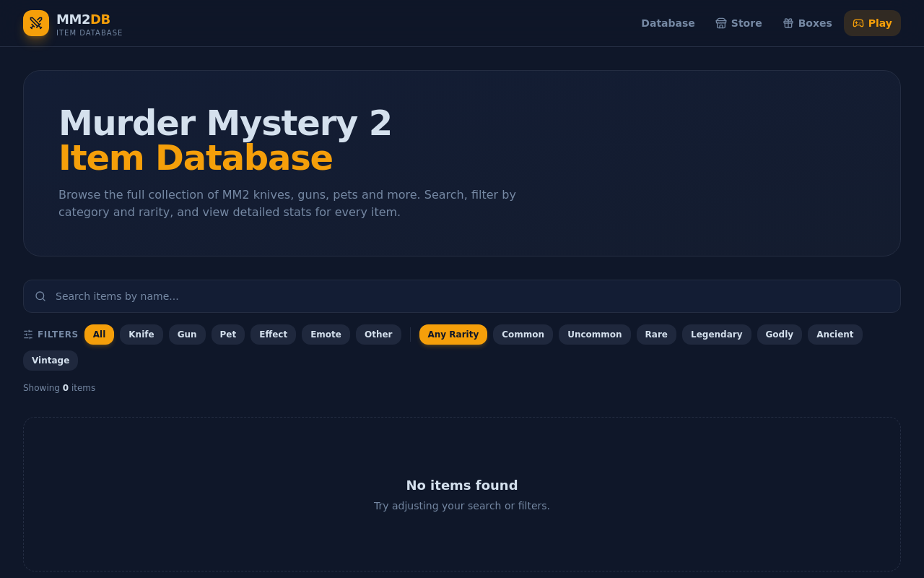924x578 pixels.
Task: Click the gift box icon in navigation
Action: [788, 23]
